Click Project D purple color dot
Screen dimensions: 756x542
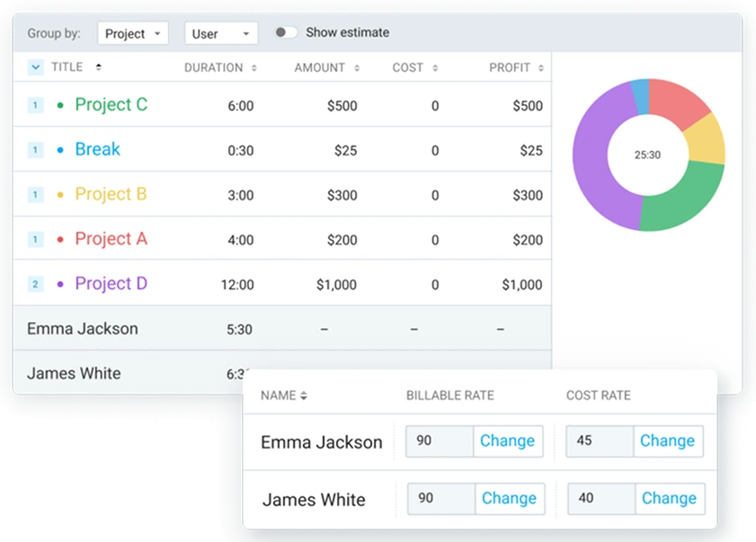[60, 284]
